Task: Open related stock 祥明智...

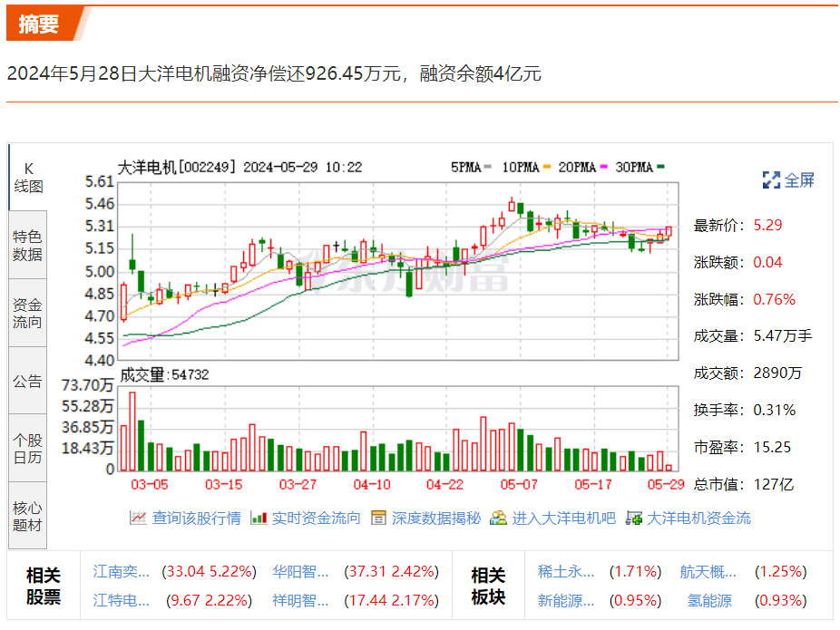Action: click(x=300, y=601)
